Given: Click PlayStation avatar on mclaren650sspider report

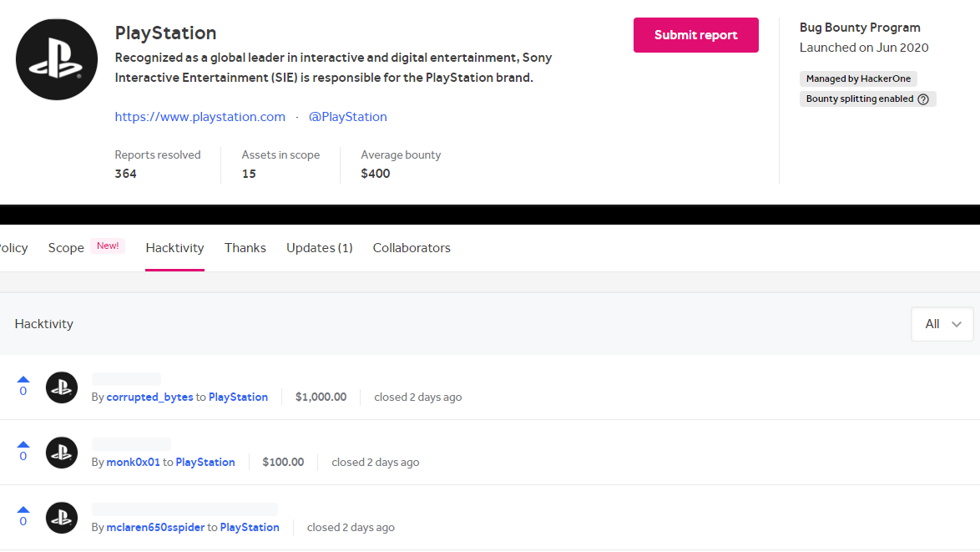Looking at the screenshot, I should (x=62, y=518).
